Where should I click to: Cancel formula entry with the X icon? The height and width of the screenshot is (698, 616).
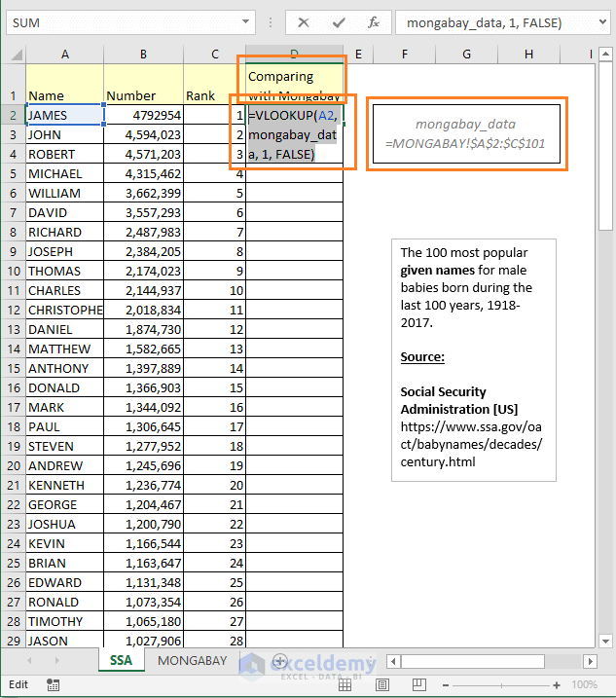pos(304,22)
